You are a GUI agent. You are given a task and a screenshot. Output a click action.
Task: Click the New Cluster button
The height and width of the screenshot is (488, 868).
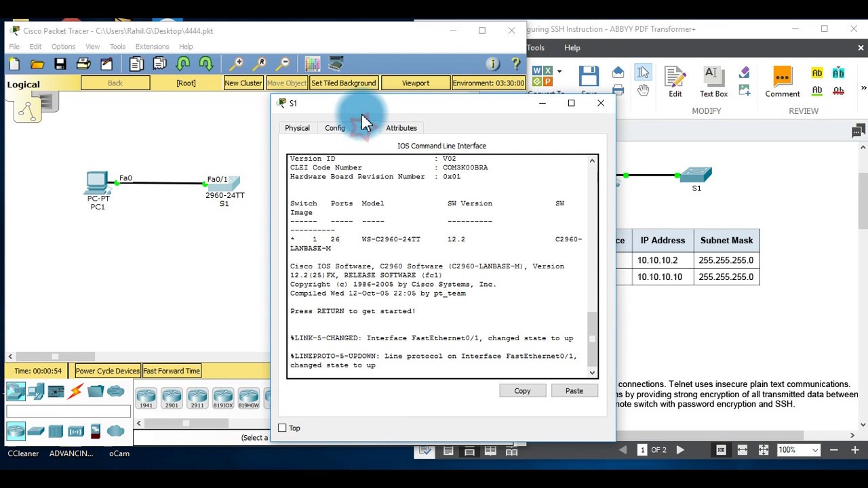pyautogui.click(x=243, y=83)
